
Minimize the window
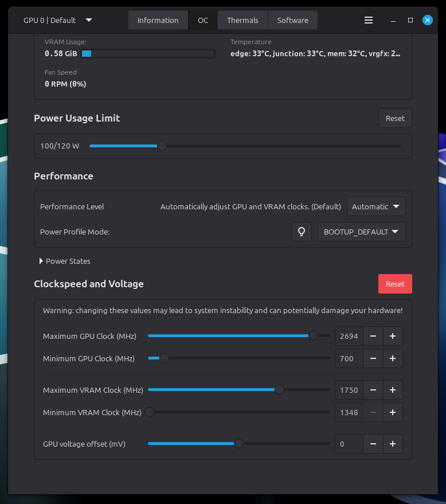[x=393, y=20]
